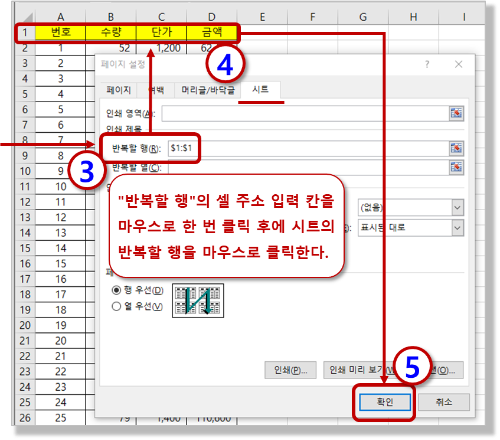Screen dimensions: 500x440
Task: Select the 열 우선 radio button
Action: click(x=116, y=306)
